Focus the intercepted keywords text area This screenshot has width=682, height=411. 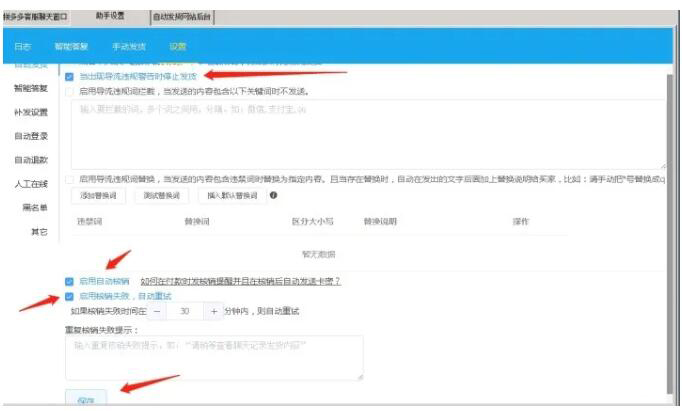[x=368, y=134]
